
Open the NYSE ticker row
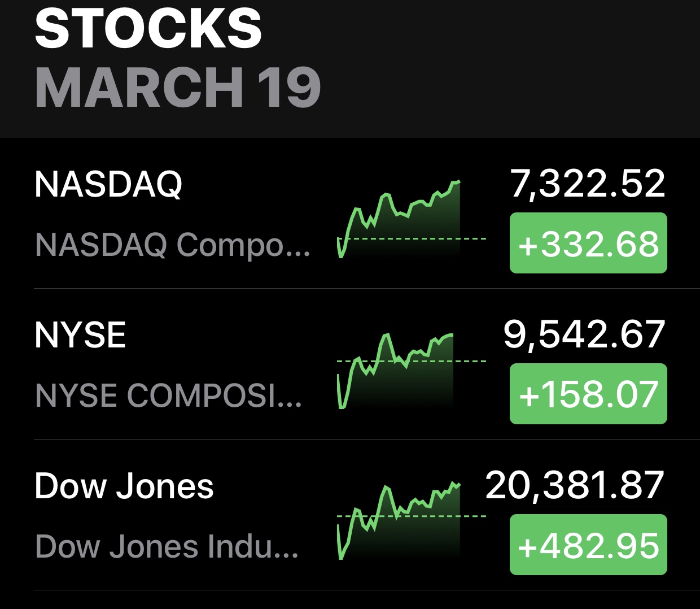coord(80,335)
